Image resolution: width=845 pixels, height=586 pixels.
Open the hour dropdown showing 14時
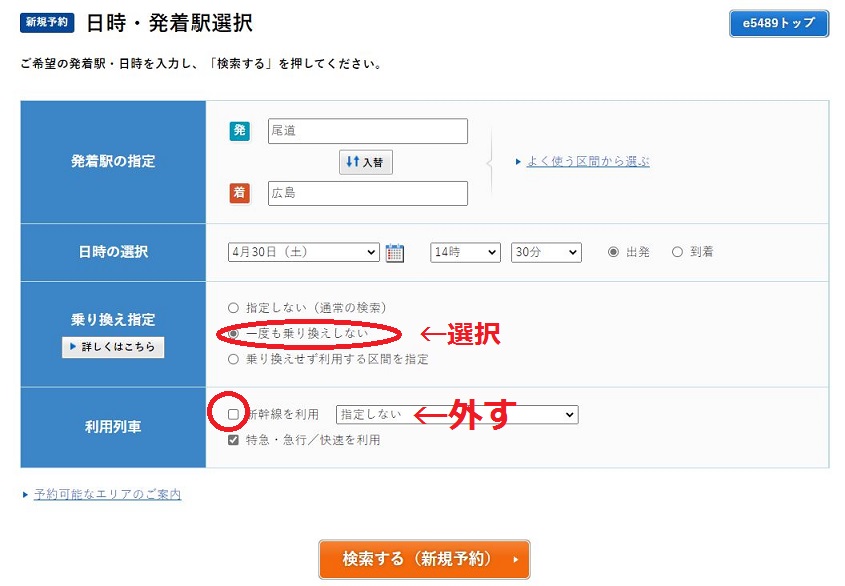click(x=465, y=252)
